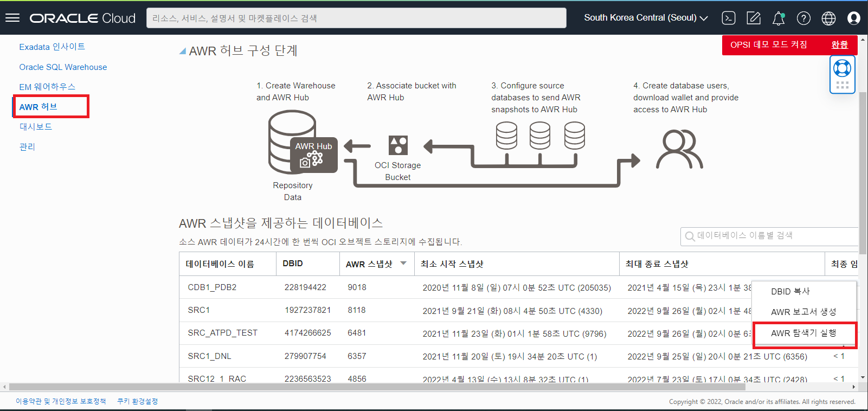Select the SRC1 database name cell
The width and height of the screenshot is (868, 411).
point(198,310)
